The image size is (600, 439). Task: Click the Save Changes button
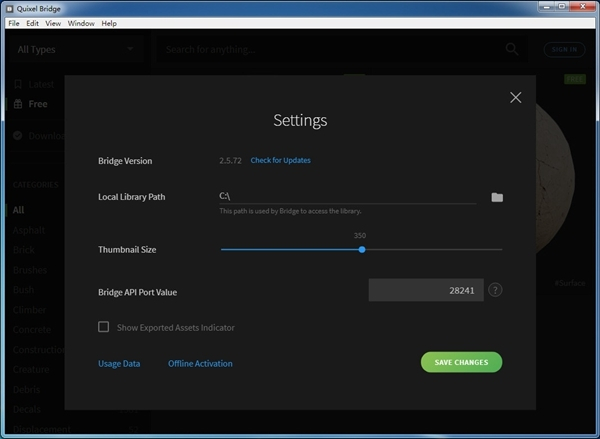pos(461,362)
